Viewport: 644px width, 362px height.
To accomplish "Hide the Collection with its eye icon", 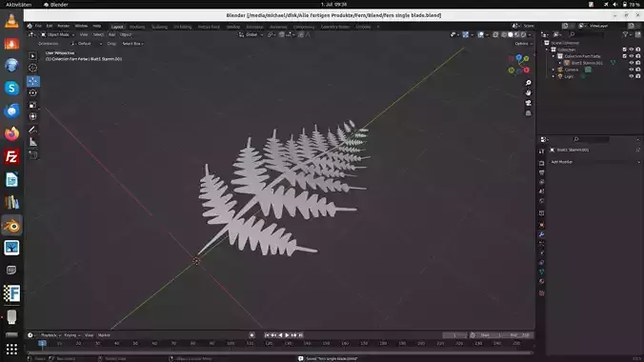I will tap(632, 50).
